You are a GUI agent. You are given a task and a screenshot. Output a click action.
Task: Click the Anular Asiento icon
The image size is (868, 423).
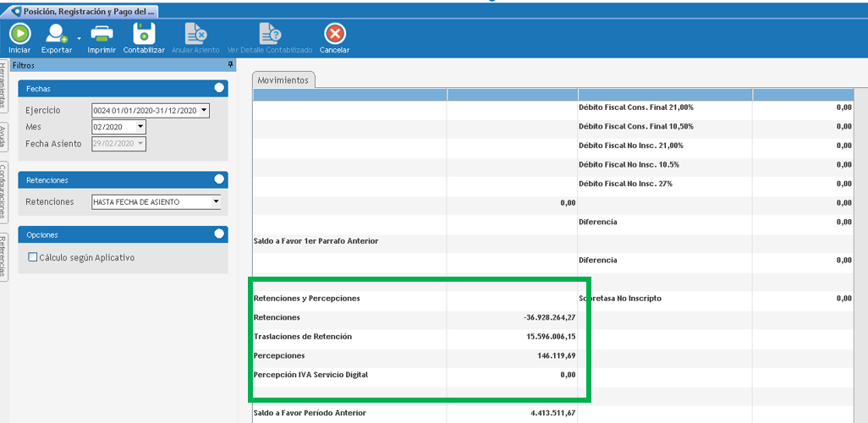(x=195, y=34)
